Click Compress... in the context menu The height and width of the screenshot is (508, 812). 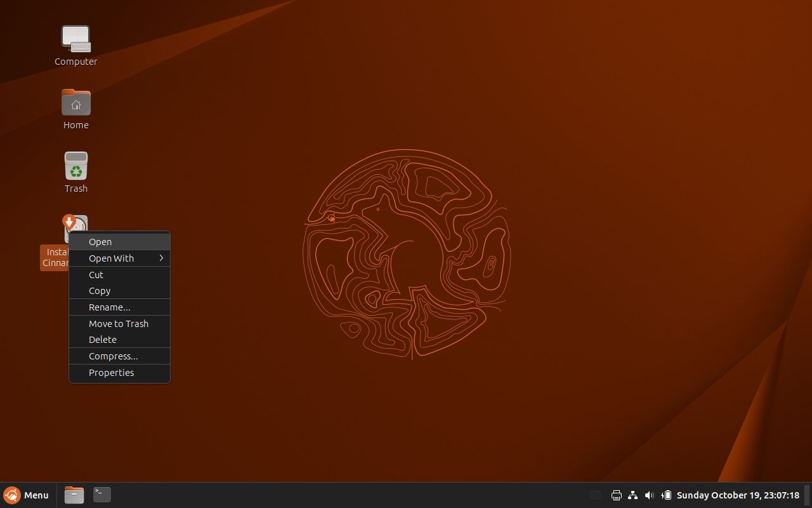tap(119, 356)
